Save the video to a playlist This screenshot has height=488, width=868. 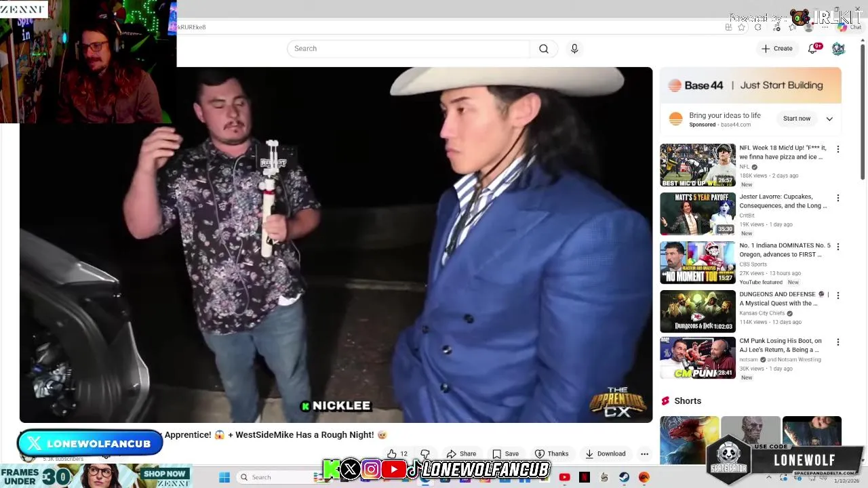click(x=505, y=453)
